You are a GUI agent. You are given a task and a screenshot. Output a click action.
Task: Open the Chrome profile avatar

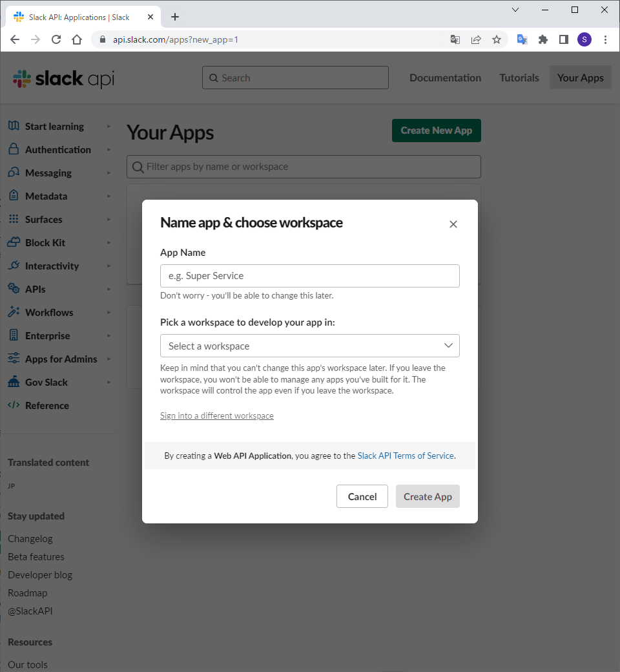(x=584, y=39)
